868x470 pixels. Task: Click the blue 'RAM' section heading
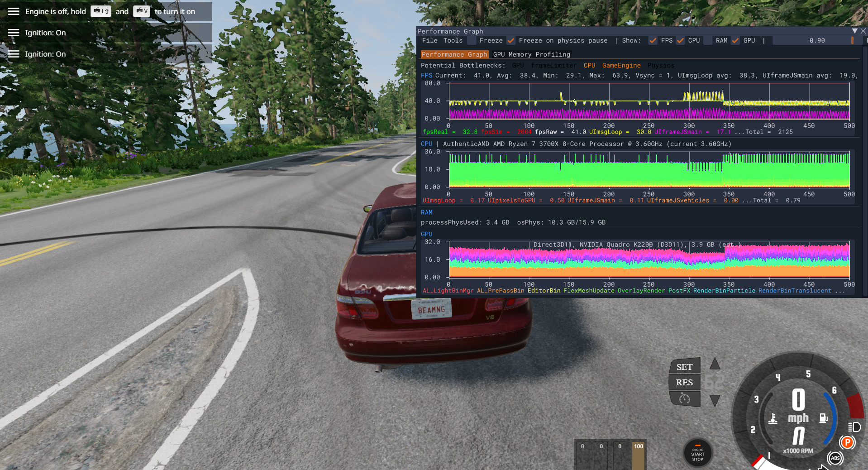pyautogui.click(x=427, y=212)
